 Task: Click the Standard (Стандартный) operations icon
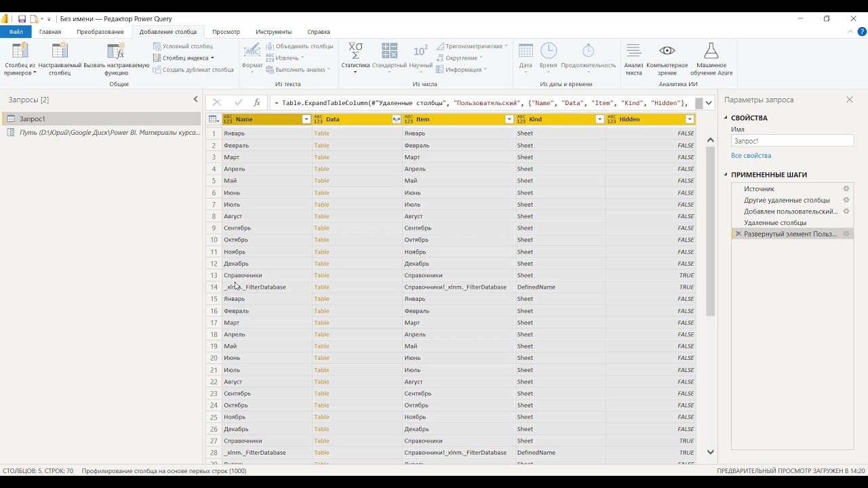389,51
